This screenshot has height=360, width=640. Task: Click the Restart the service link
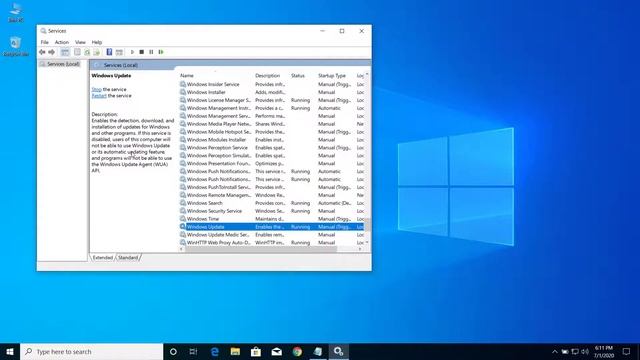coord(99,96)
